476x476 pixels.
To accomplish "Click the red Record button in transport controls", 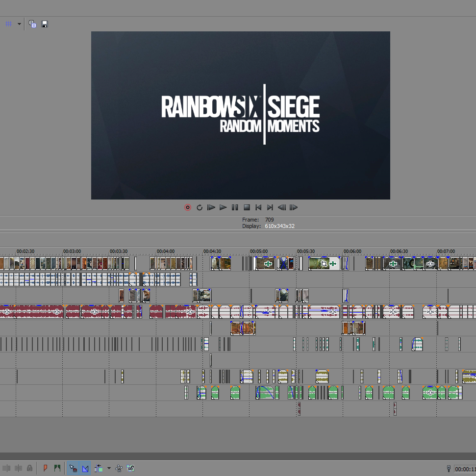I will pyautogui.click(x=188, y=207).
